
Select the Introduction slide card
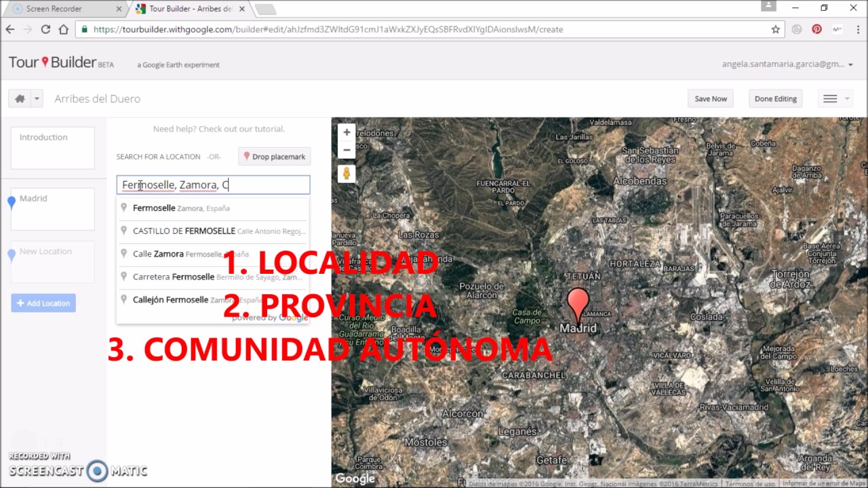point(53,148)
